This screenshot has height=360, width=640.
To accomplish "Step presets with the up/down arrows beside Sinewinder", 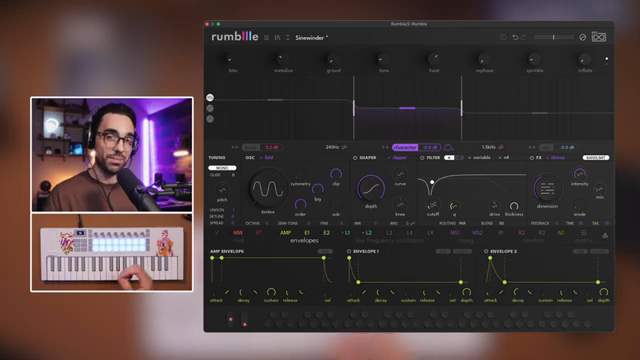I will tap(288, 38).
